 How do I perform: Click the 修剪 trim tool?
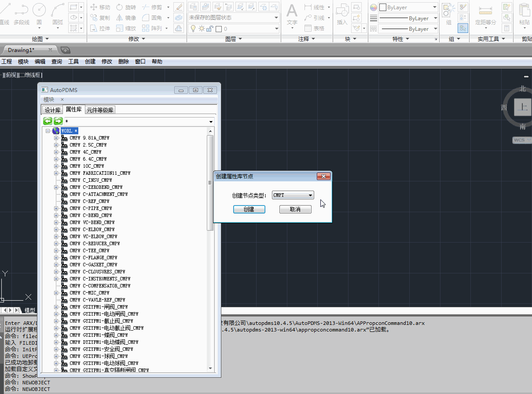point(152,7)
